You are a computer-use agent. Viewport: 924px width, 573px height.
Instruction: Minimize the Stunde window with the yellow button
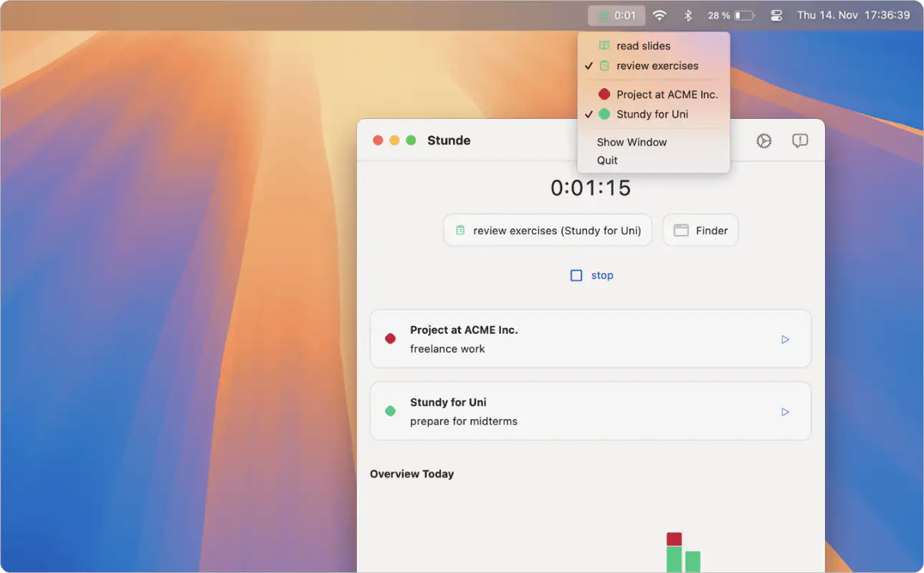pos(394,140)
